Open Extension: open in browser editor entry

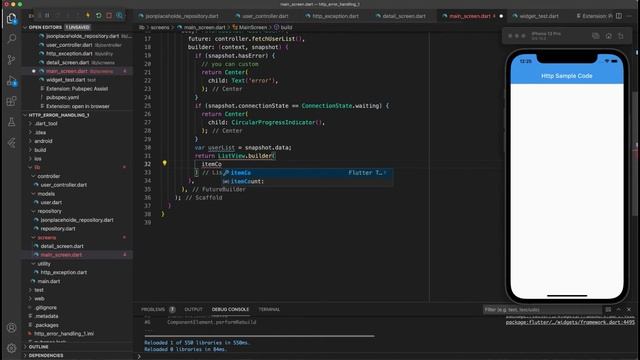pos(77,106)
